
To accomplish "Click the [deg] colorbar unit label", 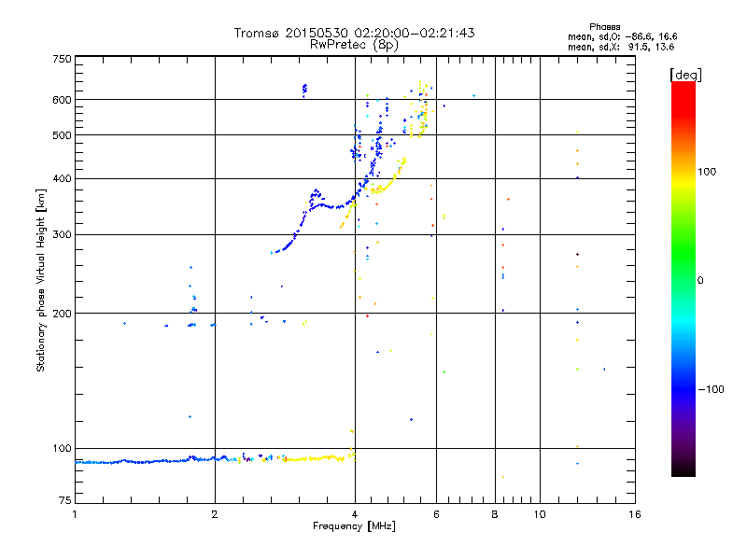I will click(x=686, y=74).
